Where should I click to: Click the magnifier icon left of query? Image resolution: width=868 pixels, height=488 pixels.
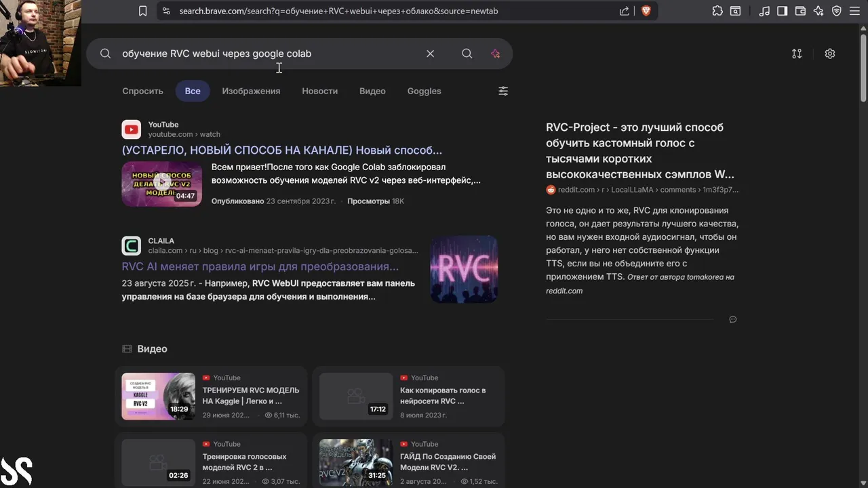(105, 54)
